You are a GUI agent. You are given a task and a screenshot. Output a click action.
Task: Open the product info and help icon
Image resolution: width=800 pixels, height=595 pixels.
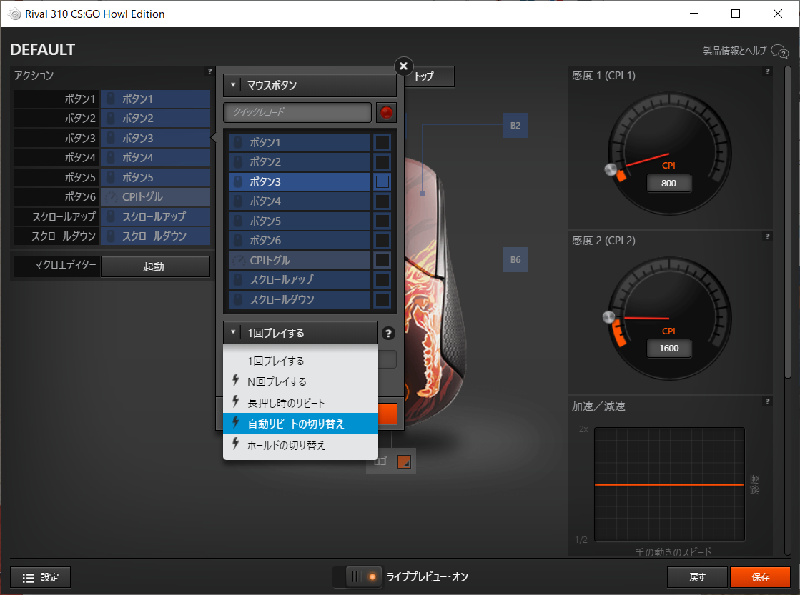(780, 51)
